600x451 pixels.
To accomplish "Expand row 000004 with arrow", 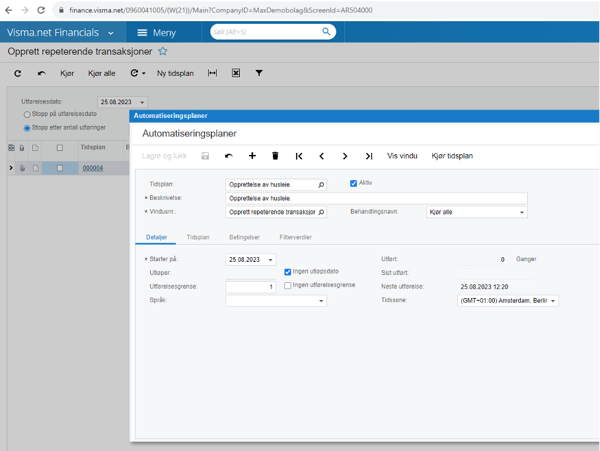I will [x=11, y=168].
